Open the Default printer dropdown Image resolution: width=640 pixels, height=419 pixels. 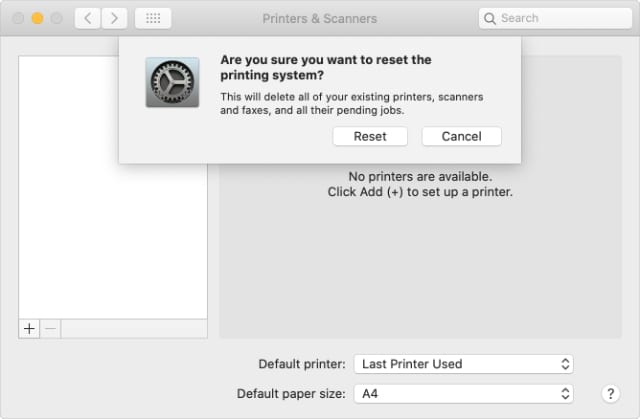point(464,364)
